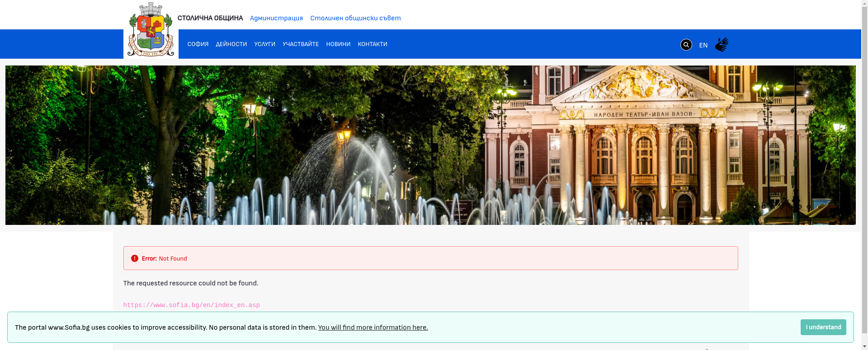Open the Администрация link
Screen dimensions: 868x350
point(276,18)
